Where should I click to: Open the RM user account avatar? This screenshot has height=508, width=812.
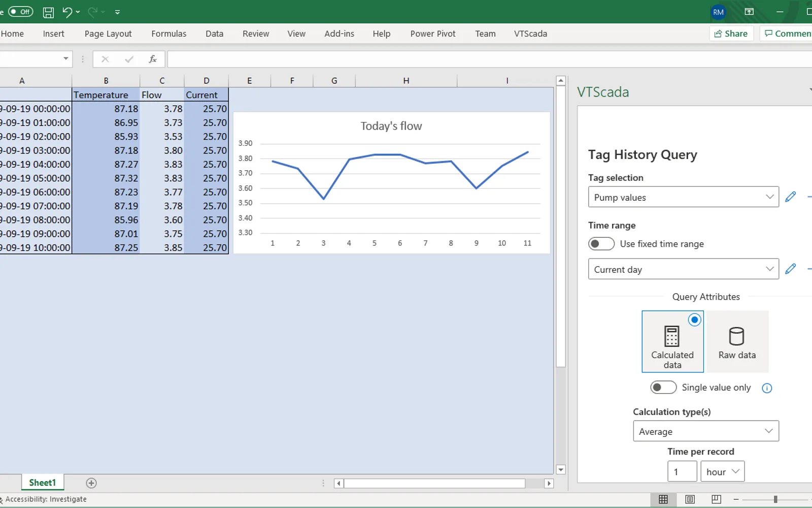[x=718, y=12]
